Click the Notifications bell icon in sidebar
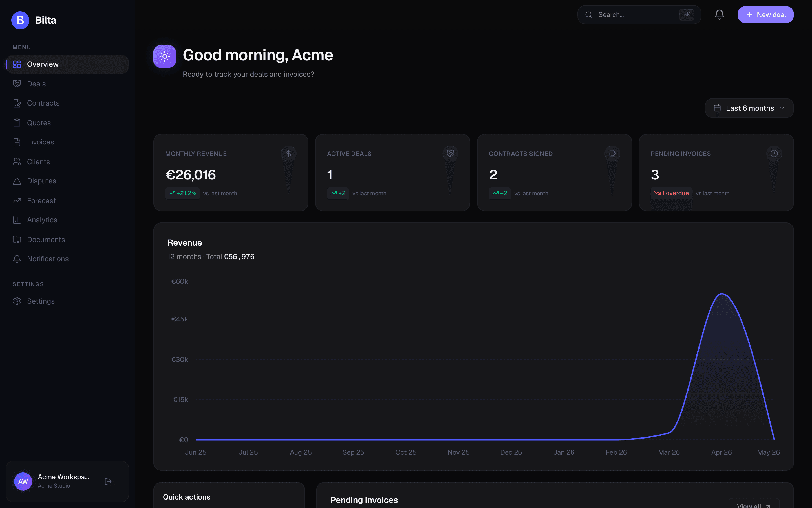Screen dimensions: 812x508 click(17, 259)
